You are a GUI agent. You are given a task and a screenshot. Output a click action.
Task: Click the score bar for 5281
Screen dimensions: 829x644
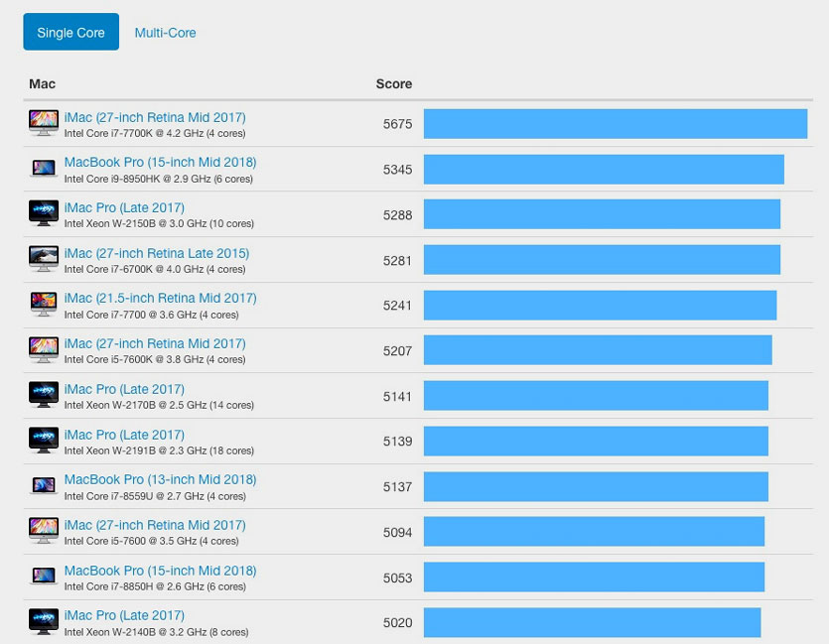click(x=602, y=259)
